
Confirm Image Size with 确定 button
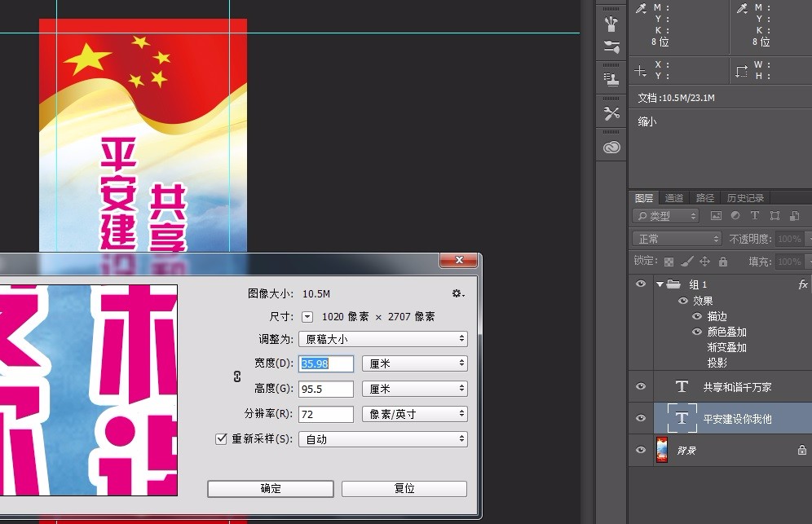point(271,489)
